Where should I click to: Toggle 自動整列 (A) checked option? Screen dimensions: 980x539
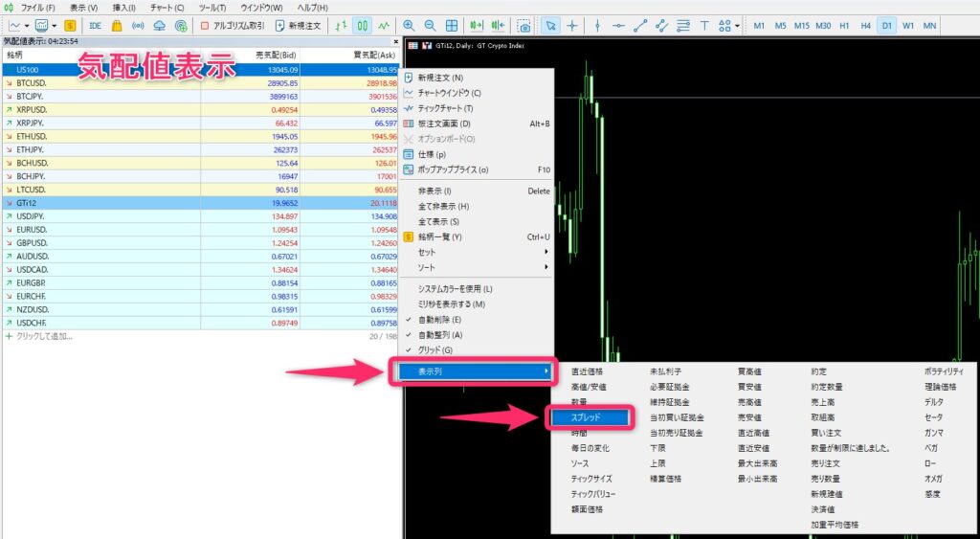[x=439, y=334]
